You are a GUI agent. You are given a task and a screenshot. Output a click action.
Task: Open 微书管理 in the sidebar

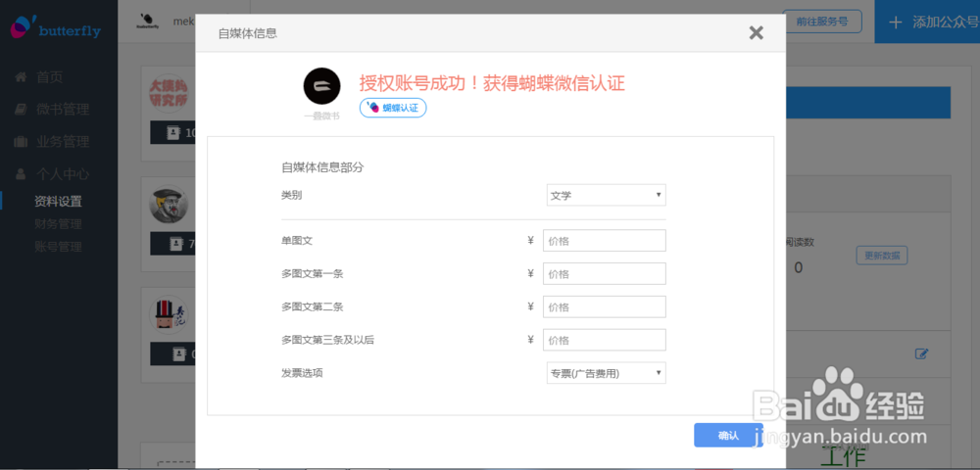tap(63, 110)
